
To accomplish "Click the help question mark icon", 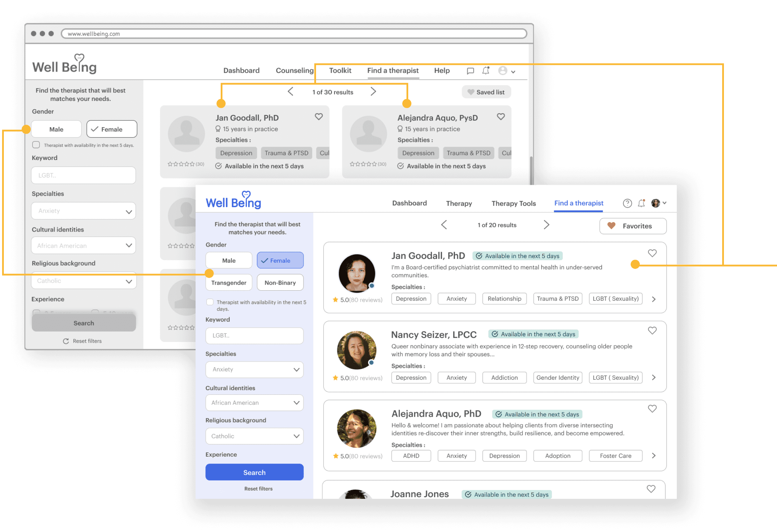I will (x=627, y=203).
